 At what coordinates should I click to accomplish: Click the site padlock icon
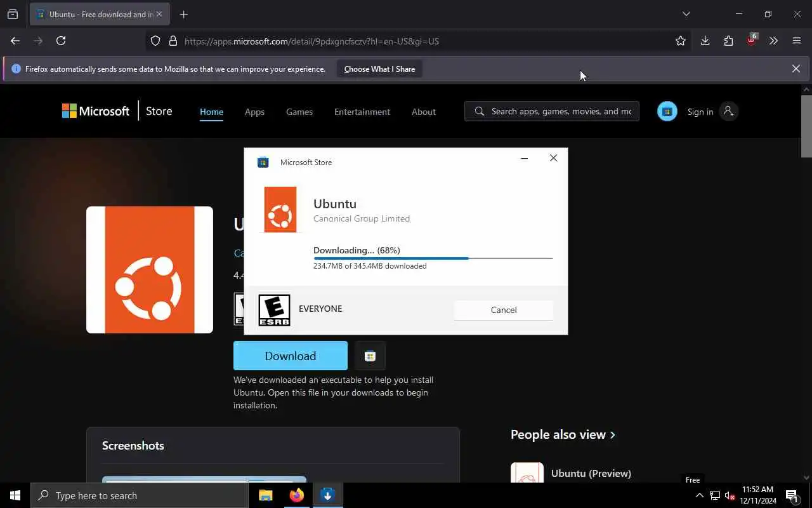[x=173, y=41]
